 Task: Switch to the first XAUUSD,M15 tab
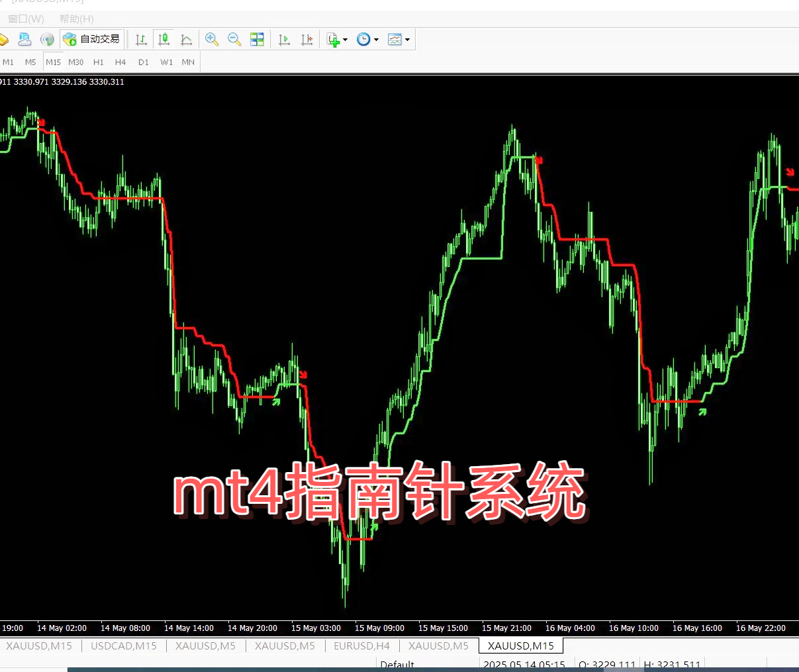tap(39, 646)
